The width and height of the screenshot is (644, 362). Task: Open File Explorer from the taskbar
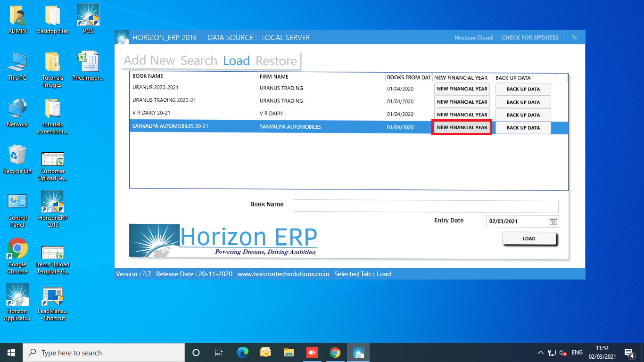pyautogui.click(x=288, y=352)
